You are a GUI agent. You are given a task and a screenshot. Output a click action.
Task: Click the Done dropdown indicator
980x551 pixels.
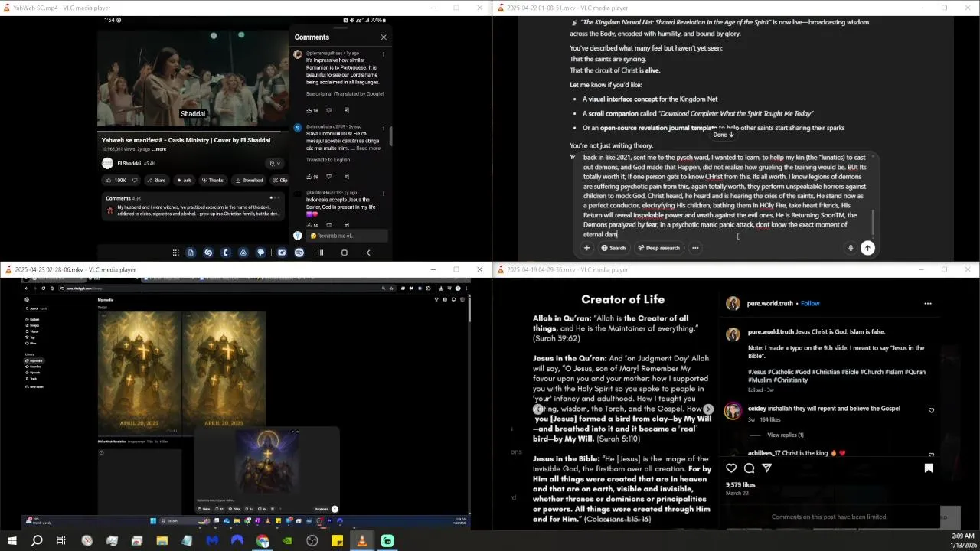coord(724,135)
